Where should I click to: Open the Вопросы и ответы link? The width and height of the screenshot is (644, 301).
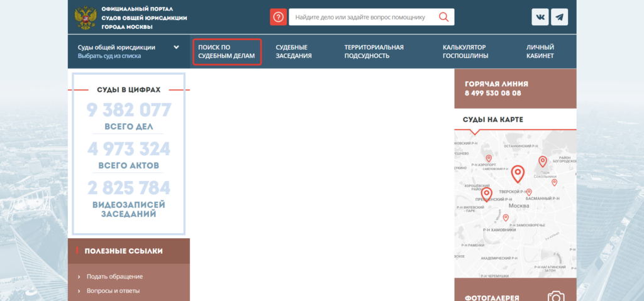pyautogui.click(x=114, y=290)
